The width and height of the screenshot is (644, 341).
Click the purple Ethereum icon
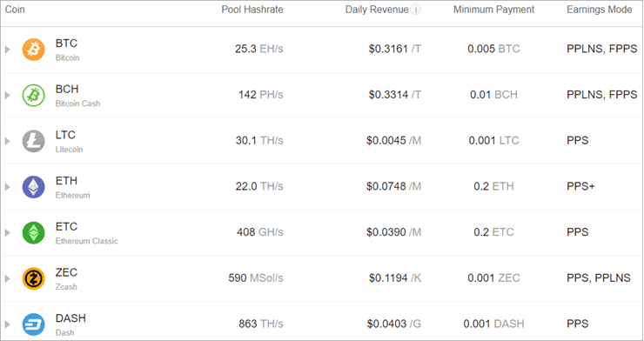click(33, 187)
